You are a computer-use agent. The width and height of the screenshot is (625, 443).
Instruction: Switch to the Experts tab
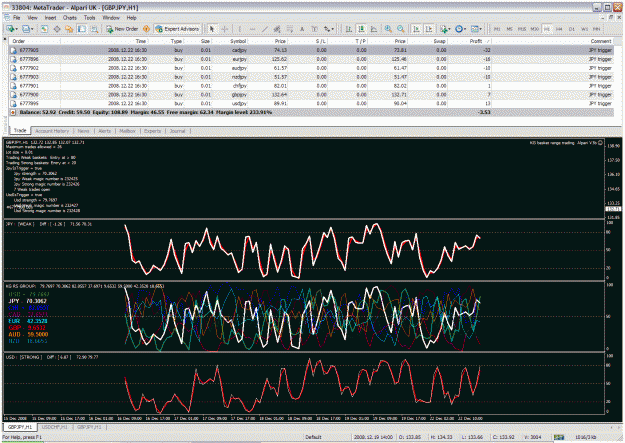coord(153,131)
